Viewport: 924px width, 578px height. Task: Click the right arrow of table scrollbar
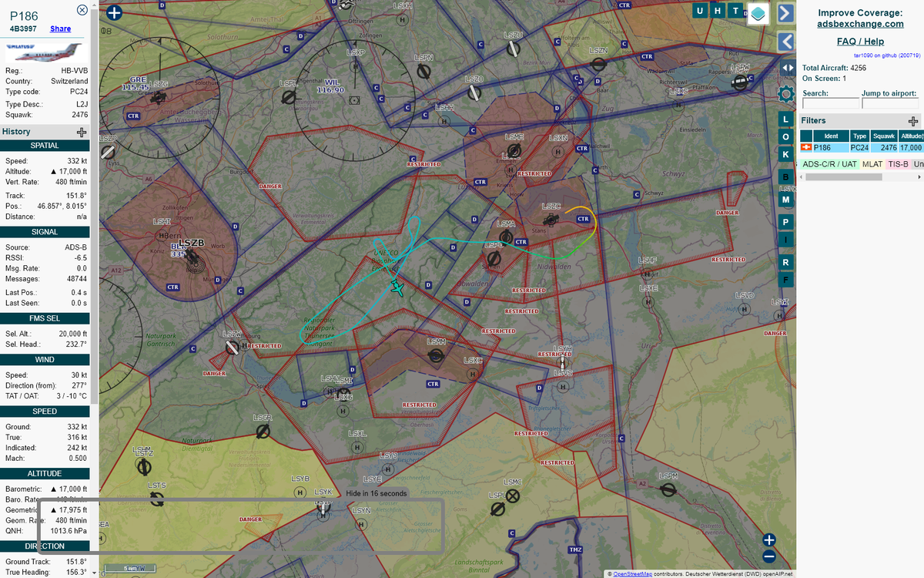pos(919,176)
